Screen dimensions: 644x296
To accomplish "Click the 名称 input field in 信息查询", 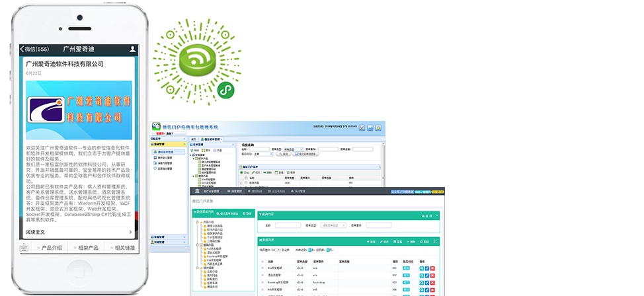I will [x=258, y=149].
